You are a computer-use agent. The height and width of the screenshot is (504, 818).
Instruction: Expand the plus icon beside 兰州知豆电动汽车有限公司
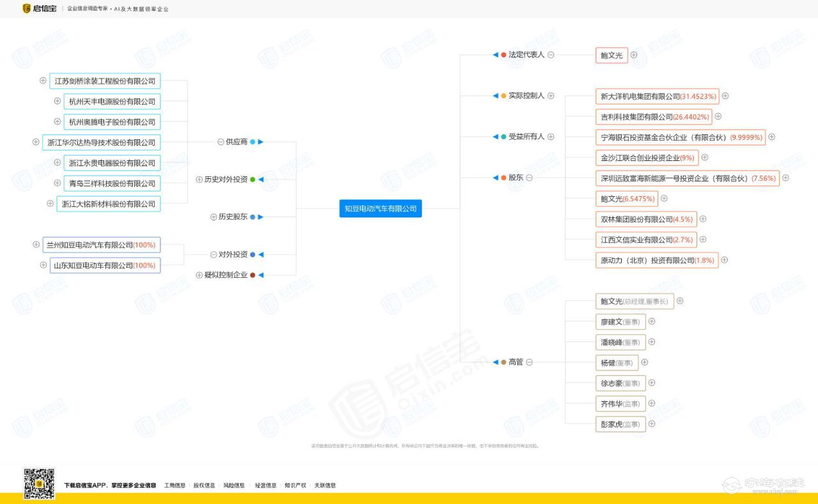(x=36, y=244)
